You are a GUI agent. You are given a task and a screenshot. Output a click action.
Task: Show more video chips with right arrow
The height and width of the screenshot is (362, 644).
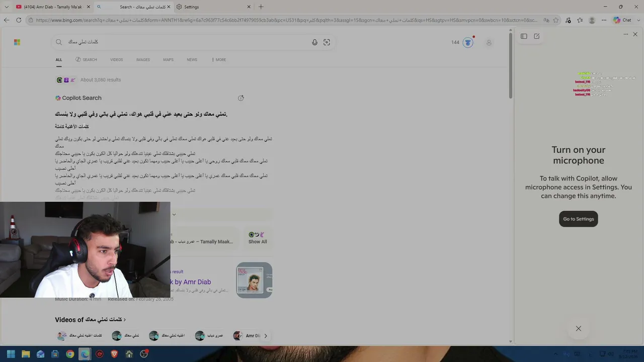click(x=266, y=336)
